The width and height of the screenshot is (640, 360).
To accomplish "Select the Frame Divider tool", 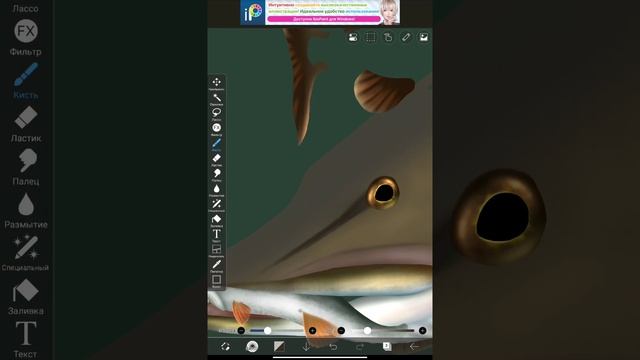I will pos(216,251).
